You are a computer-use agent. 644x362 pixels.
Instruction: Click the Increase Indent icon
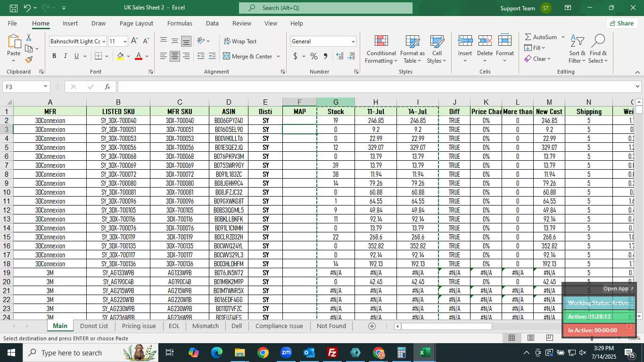pos(212,56)
